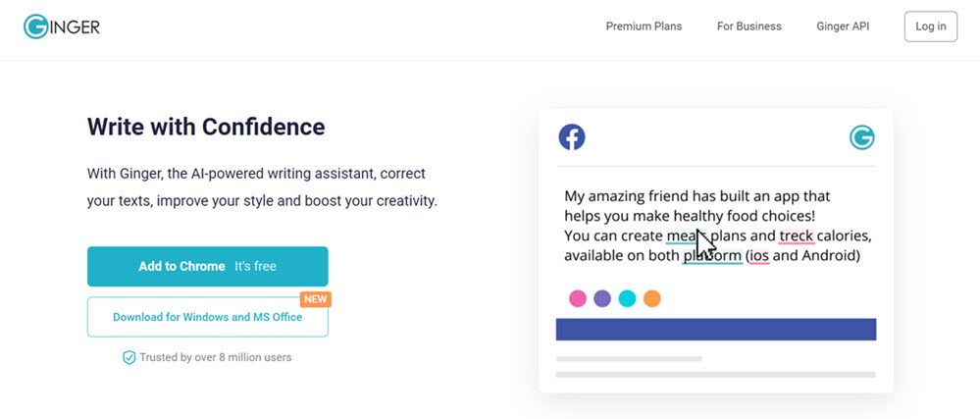Click Add to Chrome button
The image size is (980, 419).
[208, 266]
